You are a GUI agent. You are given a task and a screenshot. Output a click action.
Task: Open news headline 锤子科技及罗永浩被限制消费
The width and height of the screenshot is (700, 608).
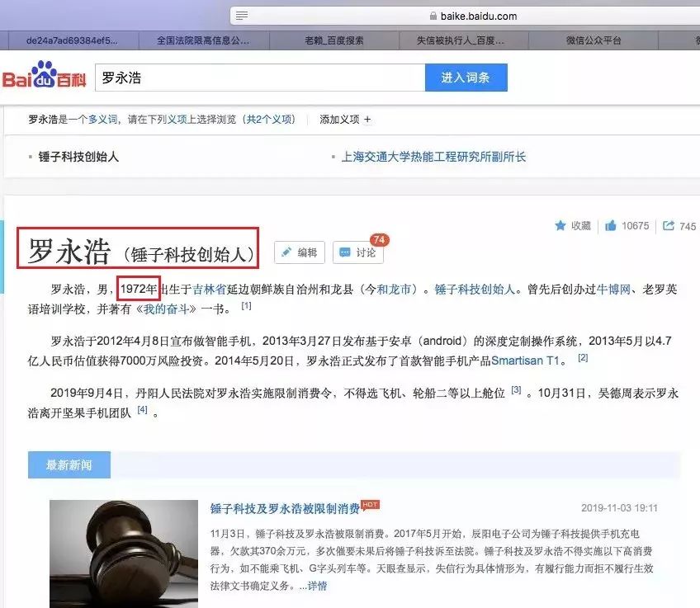point(285,507)
